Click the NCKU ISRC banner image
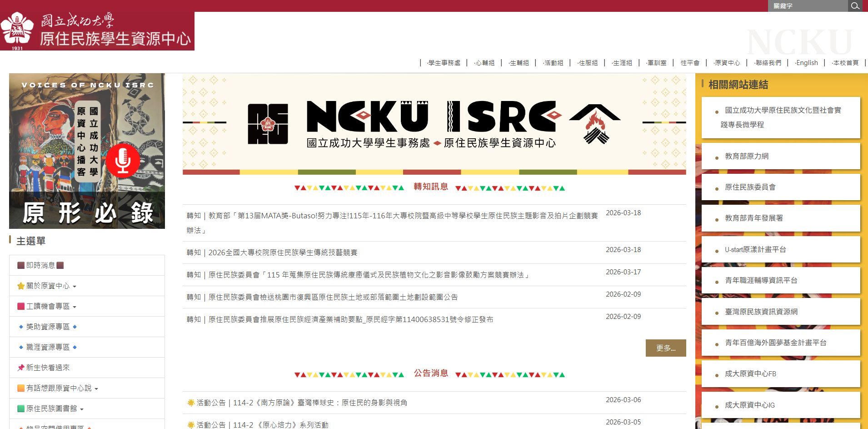 [x=434, y=124]
